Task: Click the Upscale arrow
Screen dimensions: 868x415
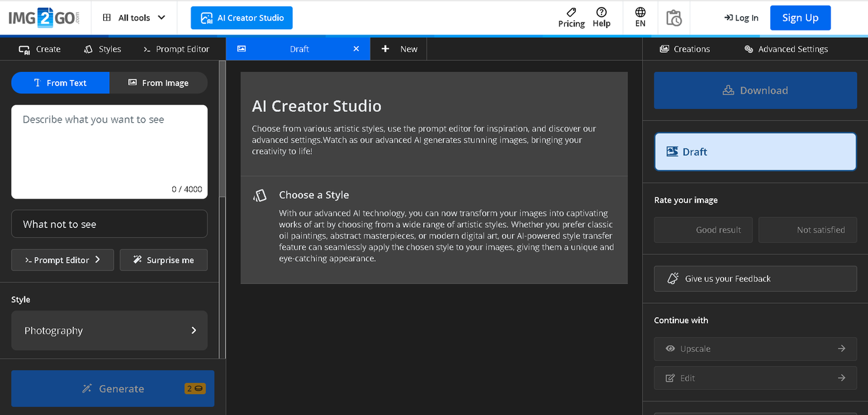Action: (x=842, y=349)
